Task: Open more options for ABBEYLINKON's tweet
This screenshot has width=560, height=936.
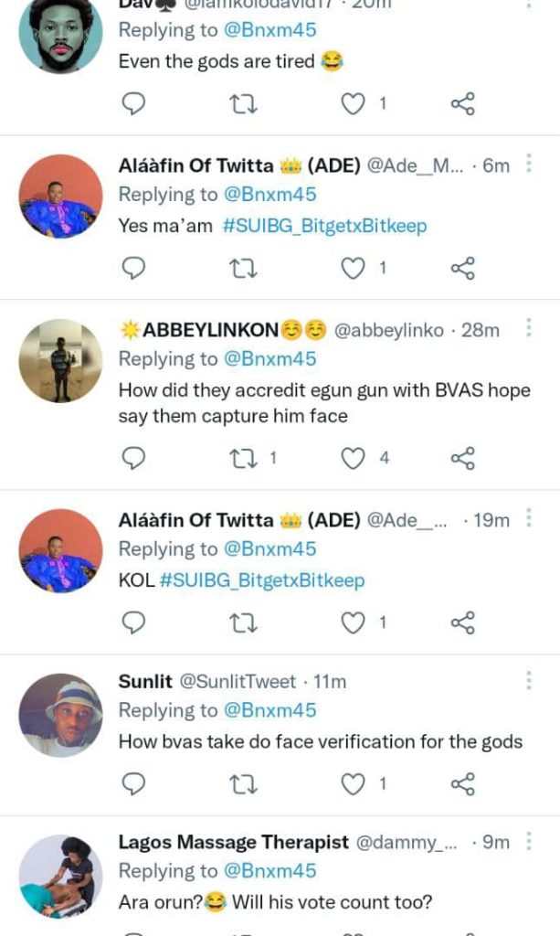Action: [528, 328]
